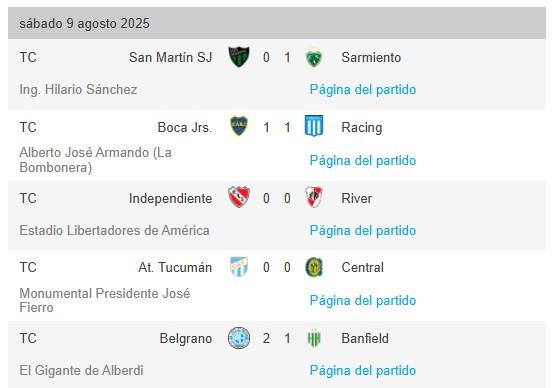Click the Banfield green striped crest
Viewport: 553px width, 388px height.
point(314,338)
